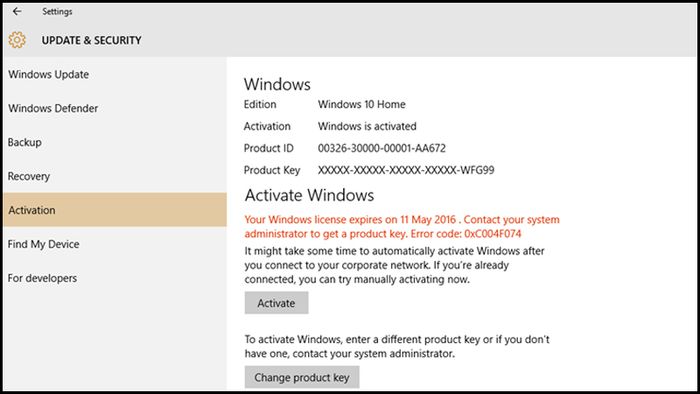
Task: Click the Settings title text
Action: click(57, 12)
